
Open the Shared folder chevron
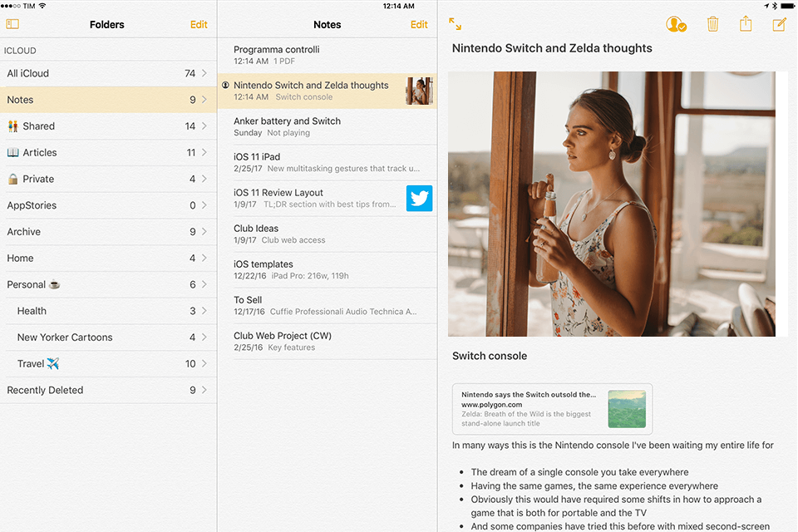click(204, 126)
